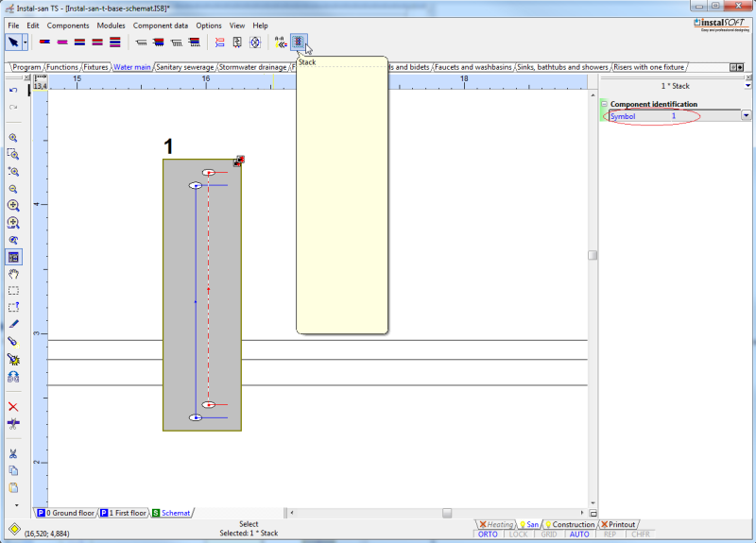Select the red-blue double pipe tool
Screen dimensions: 756x543
coord(80,42)
